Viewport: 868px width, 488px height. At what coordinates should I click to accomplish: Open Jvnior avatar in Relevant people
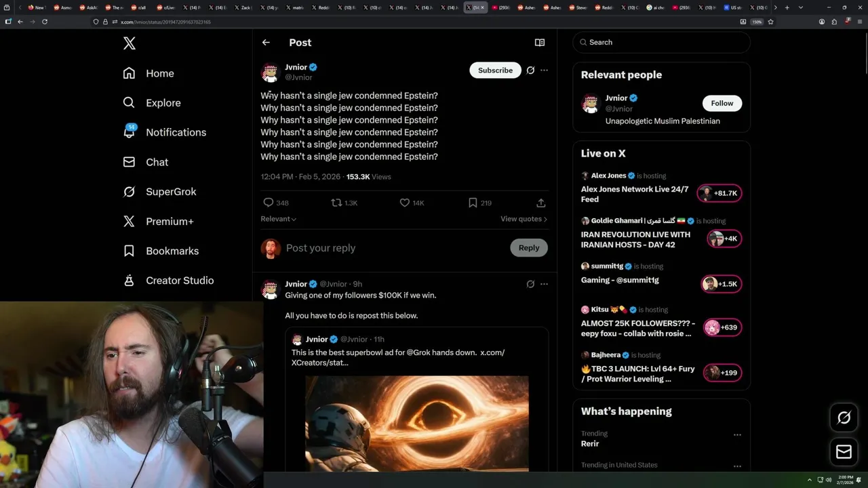[591, 104]
